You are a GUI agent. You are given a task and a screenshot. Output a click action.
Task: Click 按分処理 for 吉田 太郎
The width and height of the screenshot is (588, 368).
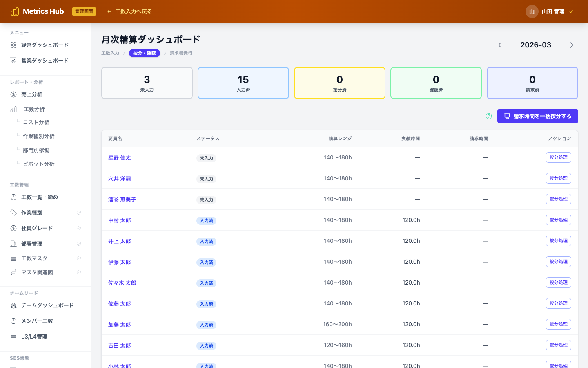coord(559,345)
